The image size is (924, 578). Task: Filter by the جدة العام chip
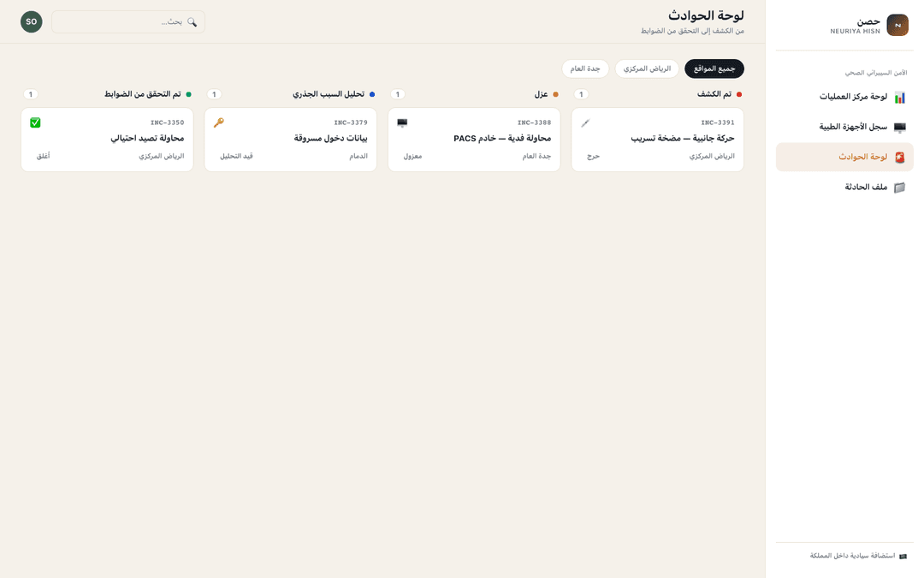tap(585, 69)
